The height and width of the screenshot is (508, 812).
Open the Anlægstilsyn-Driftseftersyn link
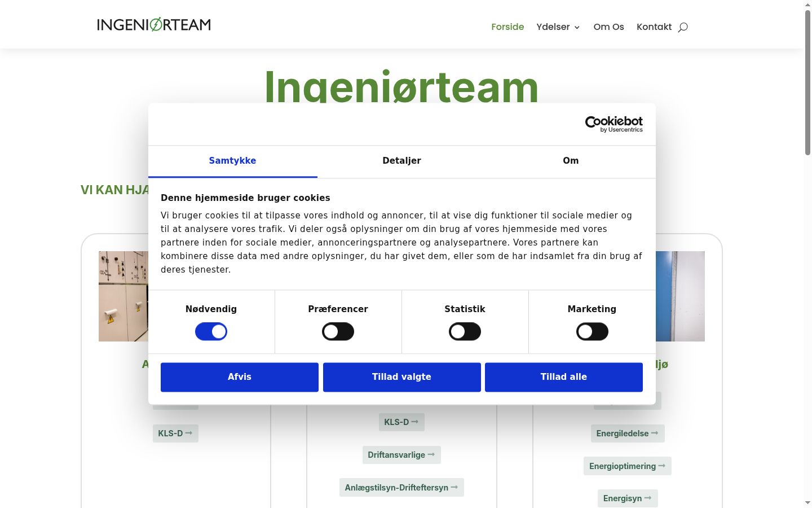pyautogui.click(x=401, y=488)
